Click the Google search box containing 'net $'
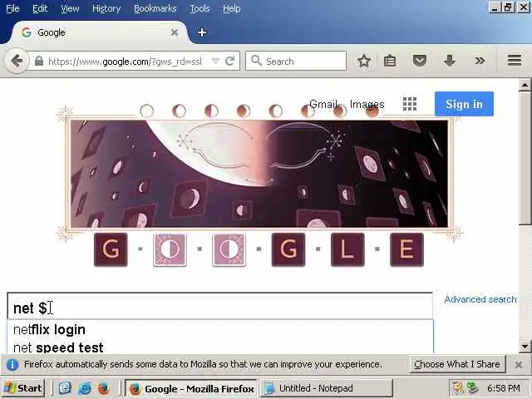 click(219, 307)
